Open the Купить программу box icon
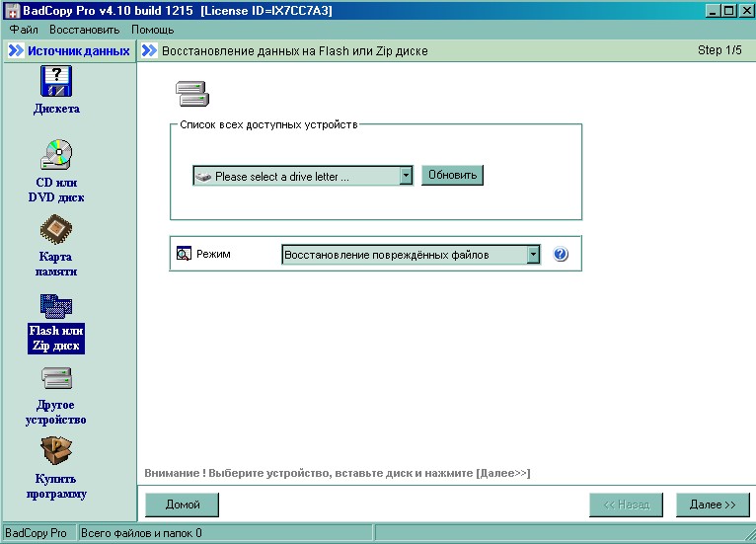The image size is (756, 544). point(56,450)
